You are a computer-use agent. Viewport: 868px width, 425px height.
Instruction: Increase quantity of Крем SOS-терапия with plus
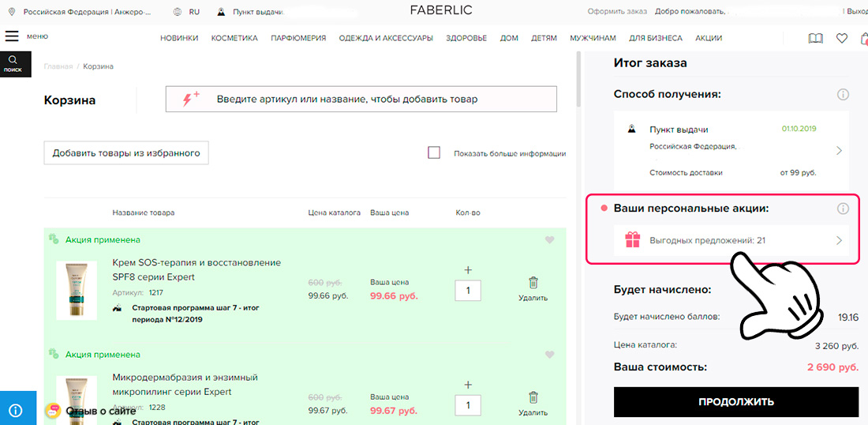tap(468, 270)
